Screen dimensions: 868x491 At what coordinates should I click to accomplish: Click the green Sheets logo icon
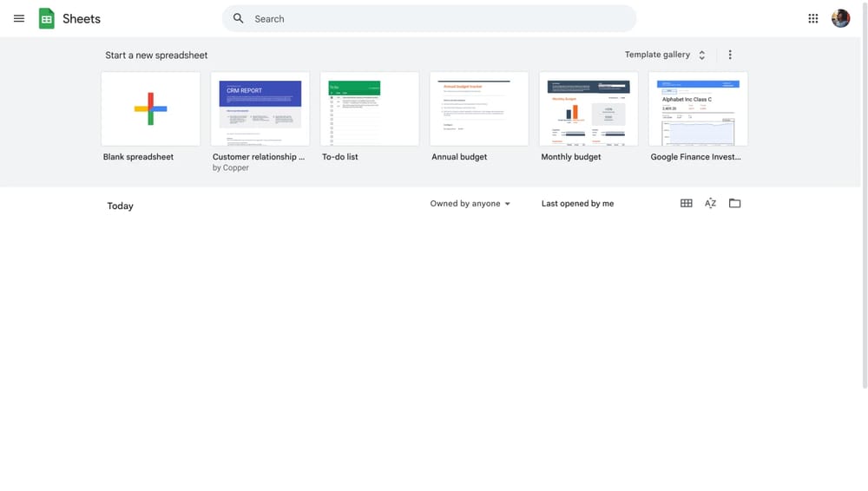pos(47,18)
